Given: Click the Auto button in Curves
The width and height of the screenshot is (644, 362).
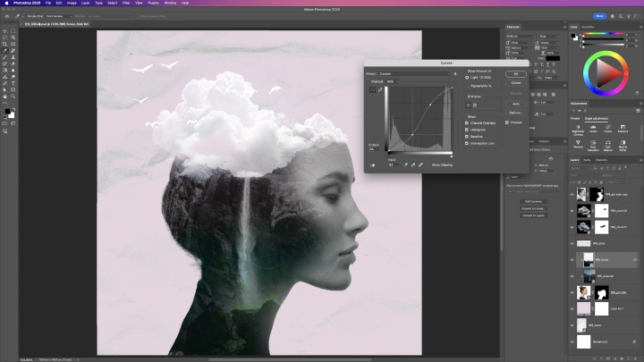Looking at the screenshot, I should [x=516, y=104].
